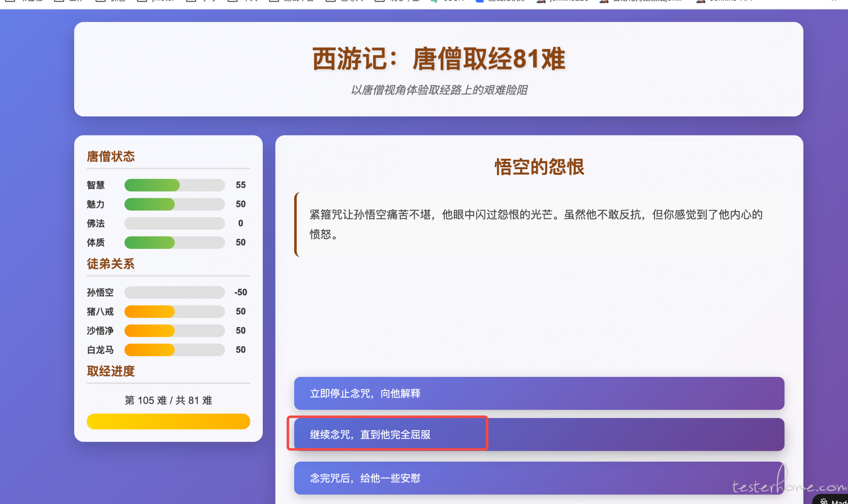Click the 沙悟净 relationship bar
This screenshot has width=848, height=504.
tap(174, 331)
